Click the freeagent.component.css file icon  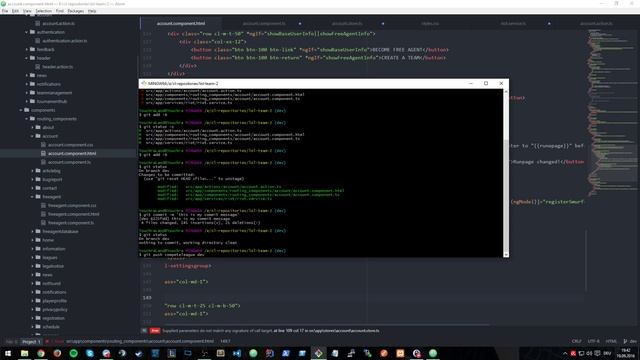click(43, 205)
